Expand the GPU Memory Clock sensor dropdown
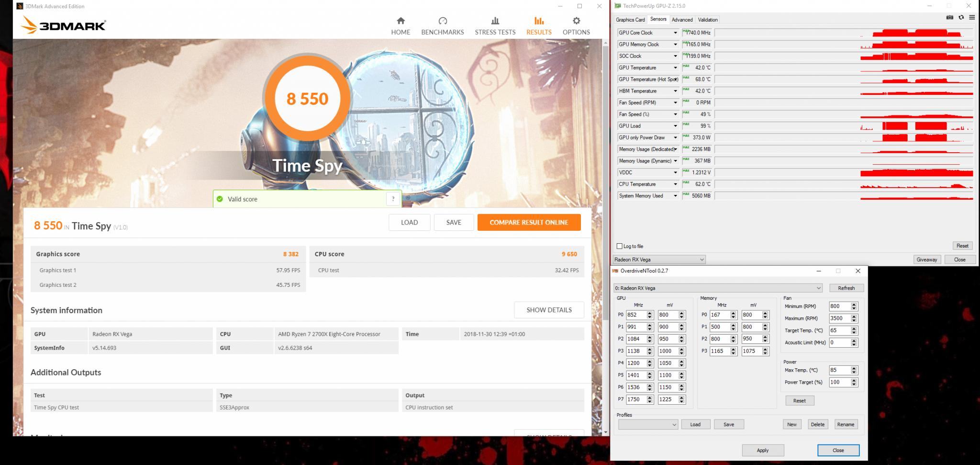Viewport: 980px width, 465px height. [675, 45]
